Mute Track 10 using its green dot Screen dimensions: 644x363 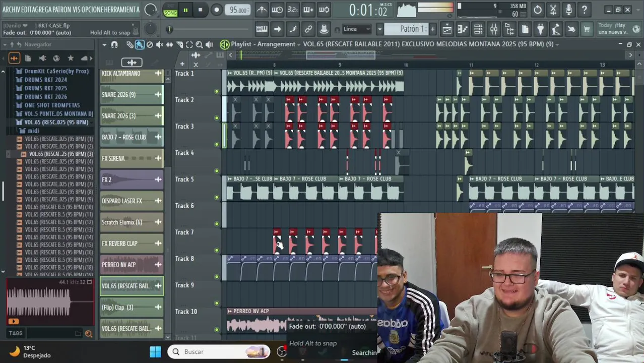(x=217, y=330)
